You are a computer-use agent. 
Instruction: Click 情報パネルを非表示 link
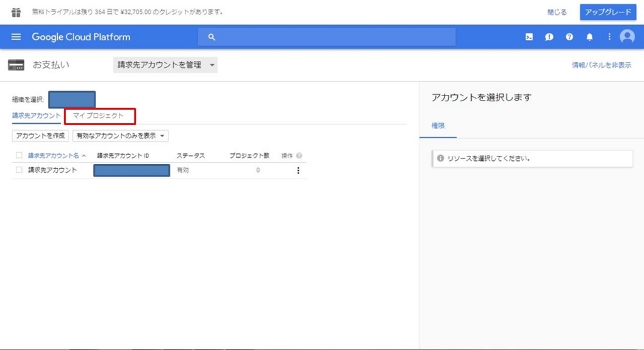pyautogui.click(x=602, y=65)
